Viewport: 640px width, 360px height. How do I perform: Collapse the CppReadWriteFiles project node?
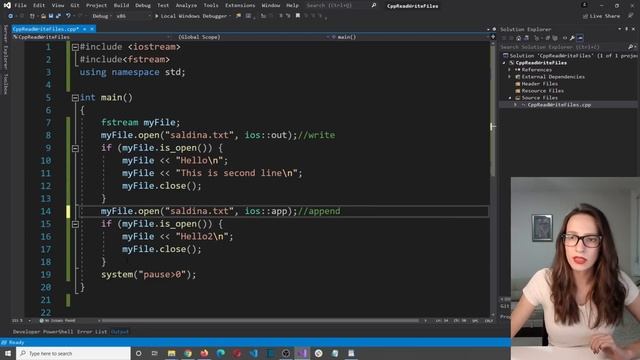[x=504, y=63]
